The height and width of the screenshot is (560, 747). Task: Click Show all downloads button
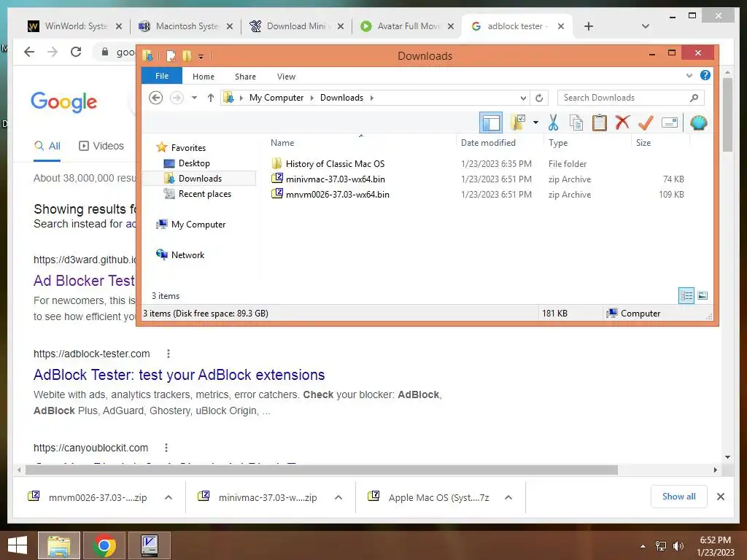pos(679,497)
